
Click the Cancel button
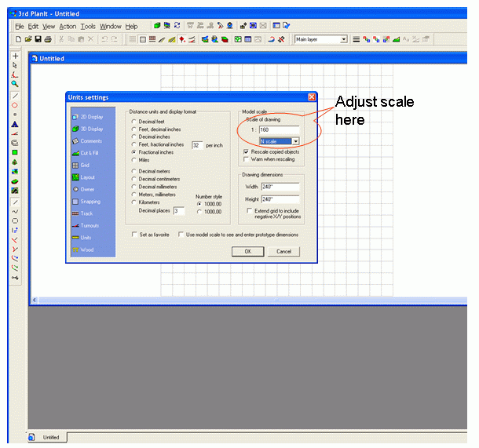tap(283, 252)
